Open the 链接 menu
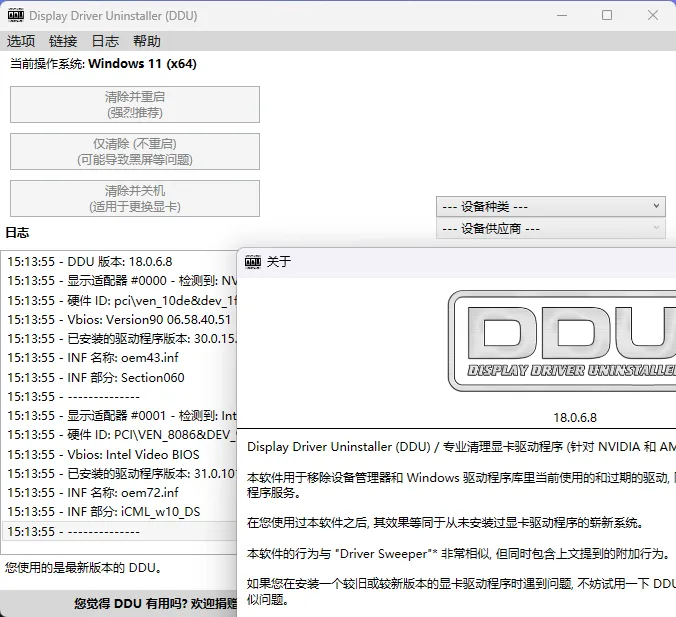This screenshot has height=617, width=676. click(x=63, y=41)
